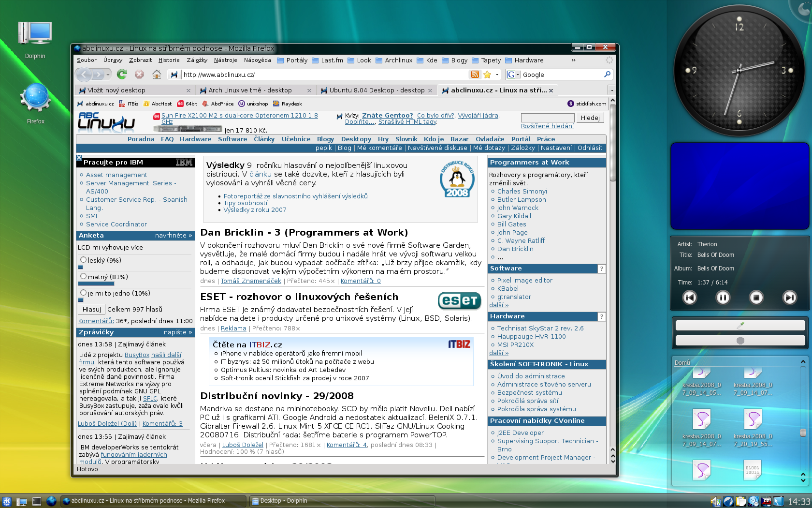This screenshot has height=508, width=812.
Task: Open the Nástroje menu
Action: [x=226, y=60]
